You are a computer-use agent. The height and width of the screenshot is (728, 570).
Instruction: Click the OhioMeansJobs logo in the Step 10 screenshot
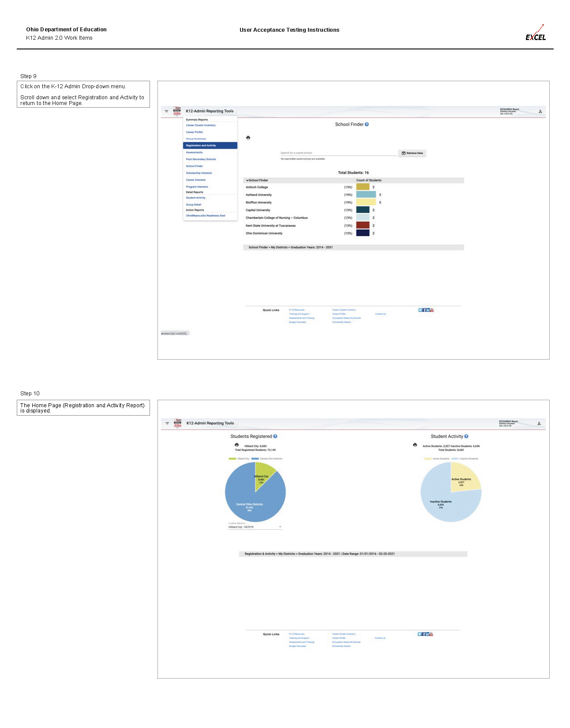coord(177,423)
